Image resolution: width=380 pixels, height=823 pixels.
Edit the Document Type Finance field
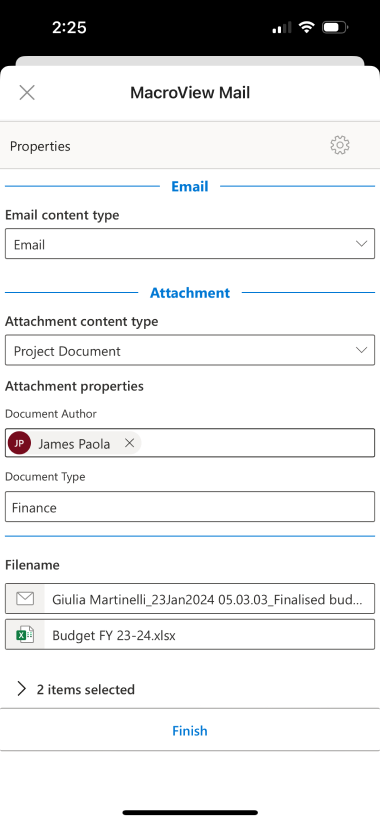click(190, 507)
